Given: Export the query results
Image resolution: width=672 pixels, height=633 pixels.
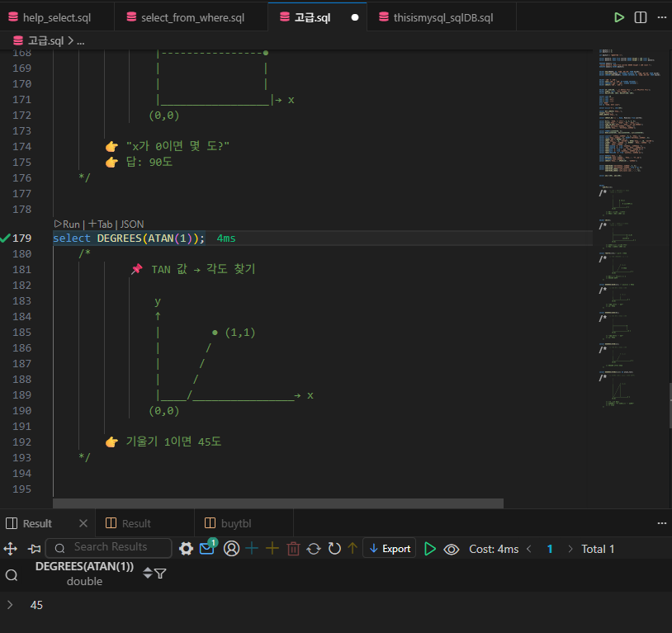Looking at the screenshot, I should 390,548.
